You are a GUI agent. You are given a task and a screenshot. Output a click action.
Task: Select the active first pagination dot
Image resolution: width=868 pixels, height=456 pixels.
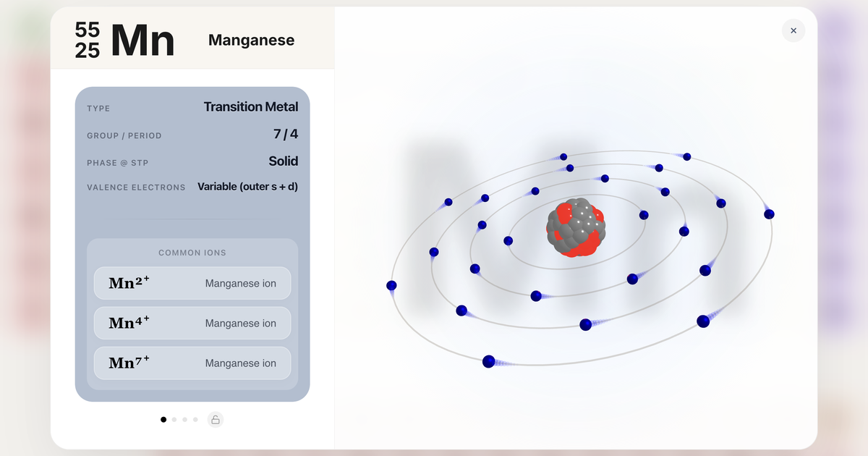click(163, 419)
